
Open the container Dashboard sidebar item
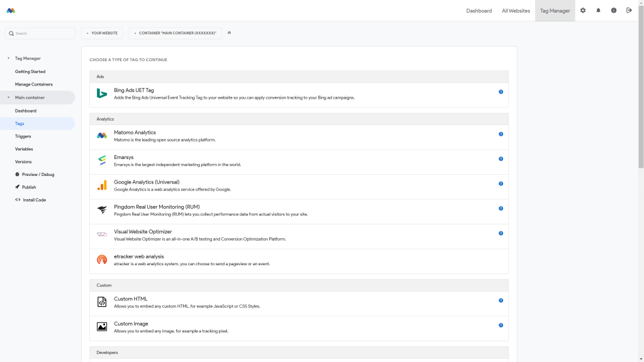pos(25,111)
